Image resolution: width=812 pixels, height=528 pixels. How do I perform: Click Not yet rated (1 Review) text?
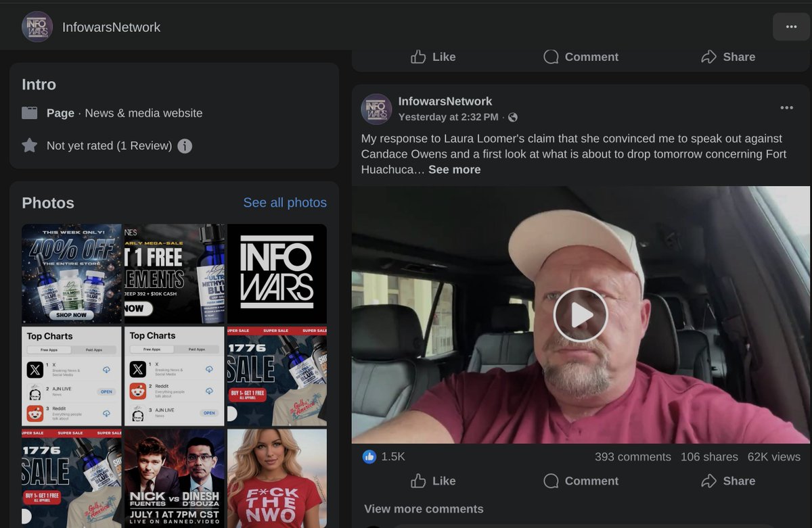click(x=109, y=146)
